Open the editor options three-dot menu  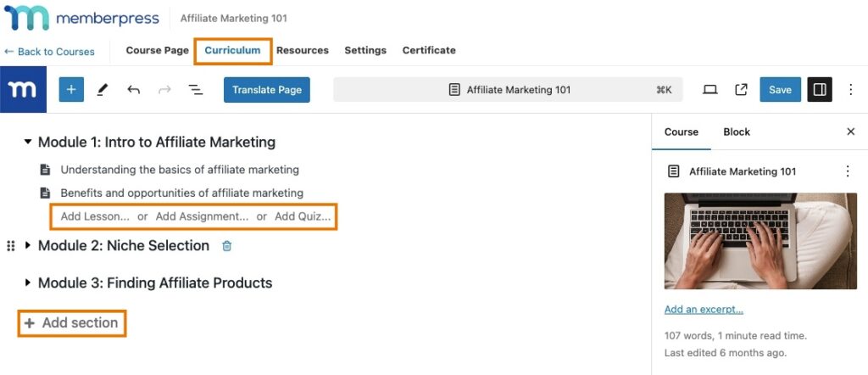coord(850,90)
